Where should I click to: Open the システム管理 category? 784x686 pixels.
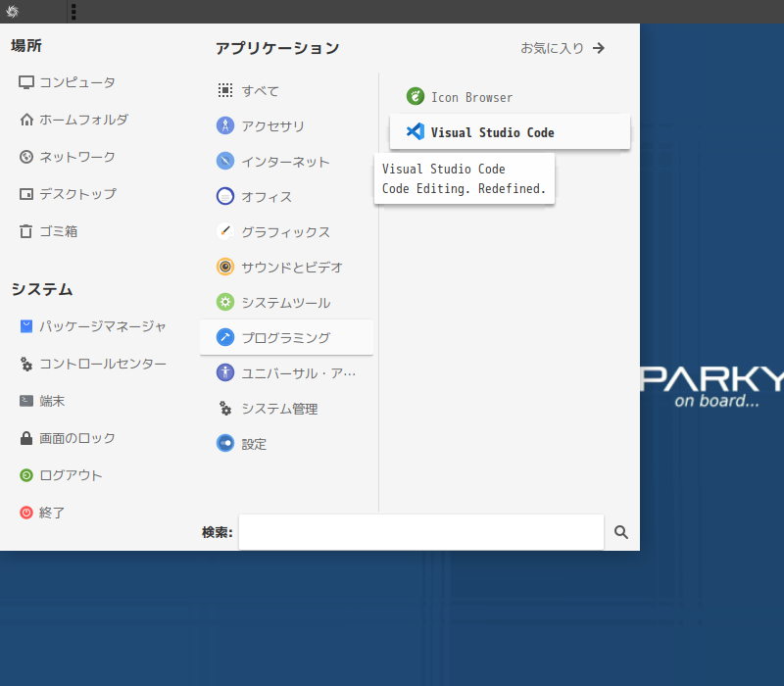coord(286,409)
